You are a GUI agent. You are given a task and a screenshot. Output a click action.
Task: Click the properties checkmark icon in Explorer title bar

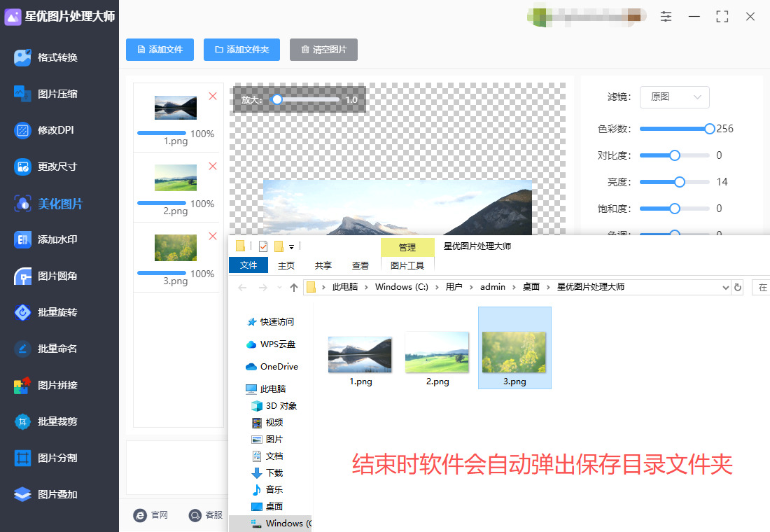[x=263, y=246]
